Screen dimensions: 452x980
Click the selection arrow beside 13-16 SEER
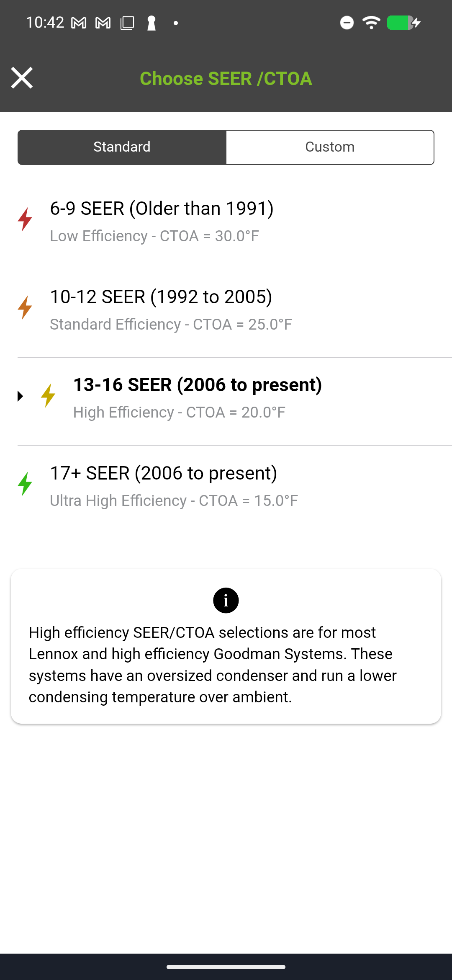(20, 396)
